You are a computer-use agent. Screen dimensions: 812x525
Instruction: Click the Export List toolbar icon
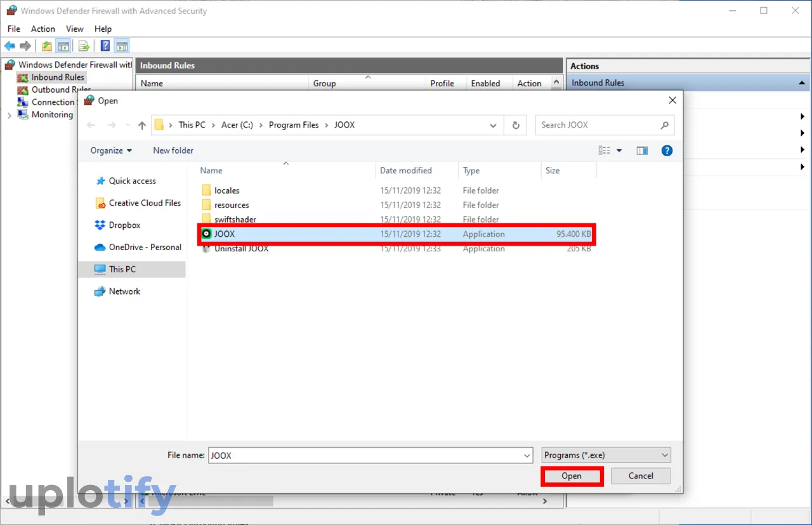point(84,46)
